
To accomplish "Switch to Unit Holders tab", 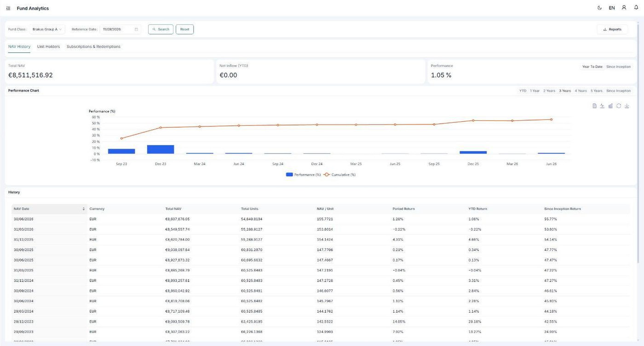I will pos(48,46).
